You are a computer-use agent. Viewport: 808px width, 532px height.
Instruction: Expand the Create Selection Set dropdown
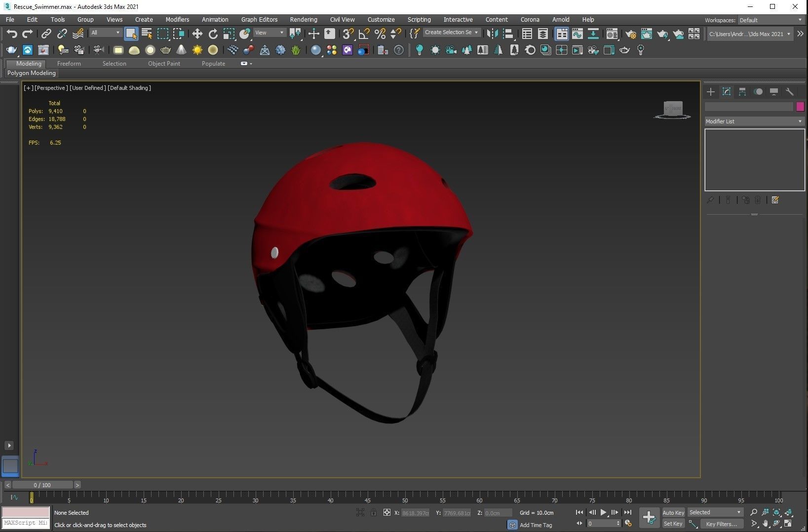pyautogui.click(x=452, y=32)
